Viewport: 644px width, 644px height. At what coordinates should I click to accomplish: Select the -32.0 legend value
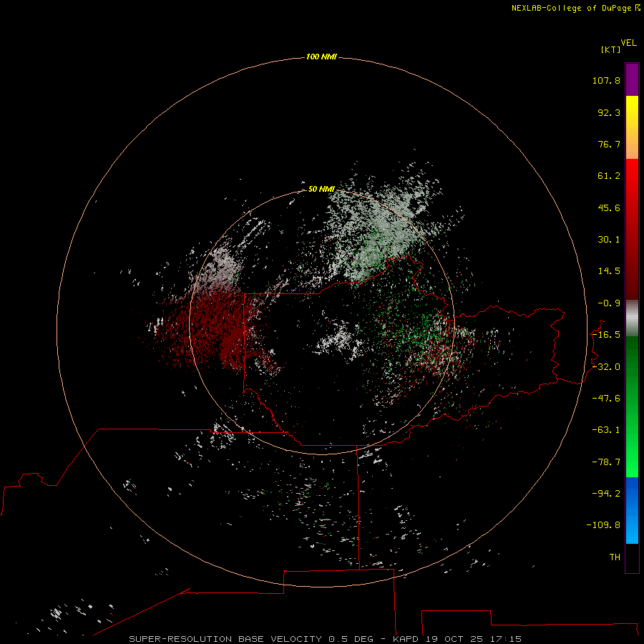point(606,367)
